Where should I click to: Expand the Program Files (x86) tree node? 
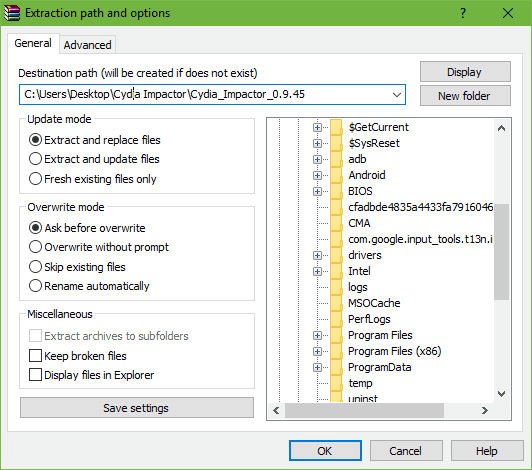317,351
